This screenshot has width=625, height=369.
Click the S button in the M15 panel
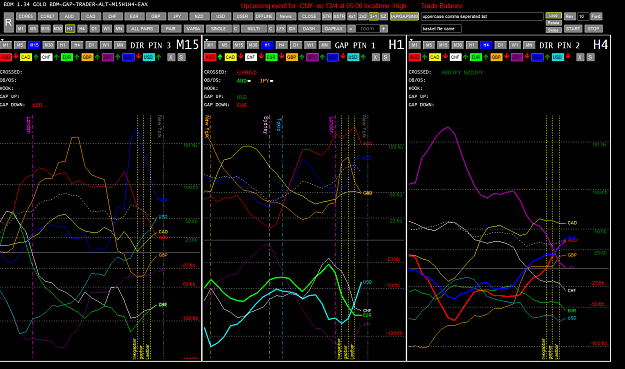click(x=181, y=57)
